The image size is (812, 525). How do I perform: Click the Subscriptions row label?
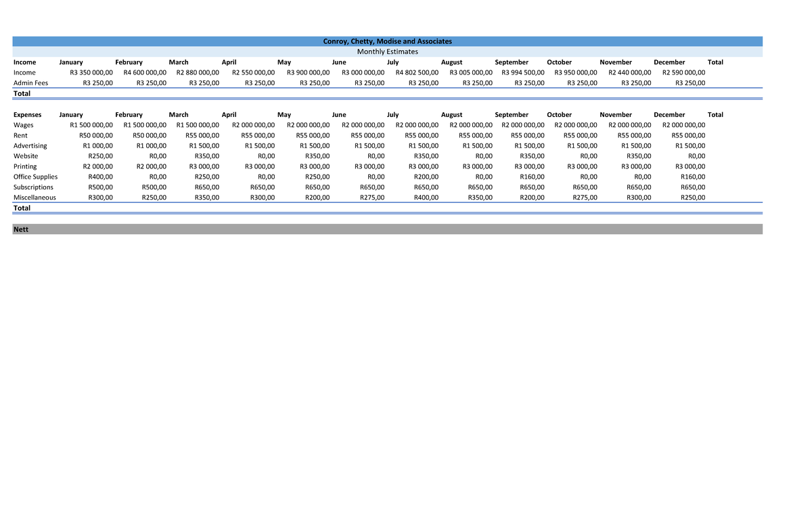33,187
